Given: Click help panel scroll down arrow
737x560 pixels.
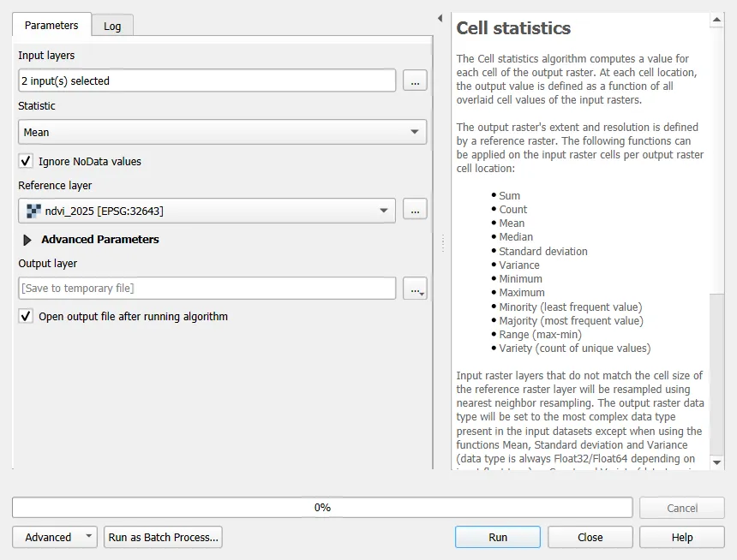Looking at the screenshot, I should (x=716, y=462).
